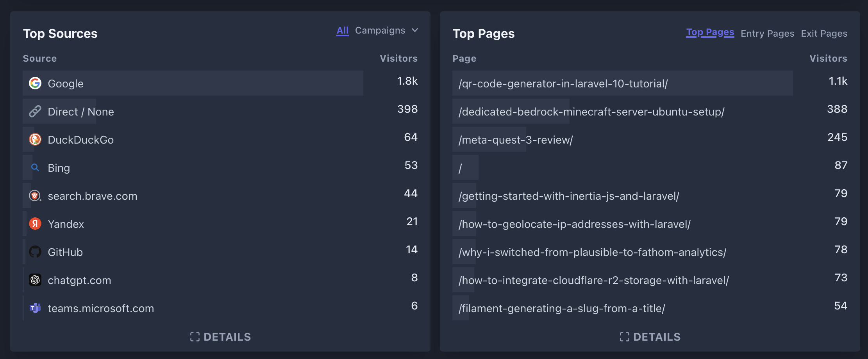Filter by GitHub source
This screenshot has width=868, height=359.
(65, 252)
